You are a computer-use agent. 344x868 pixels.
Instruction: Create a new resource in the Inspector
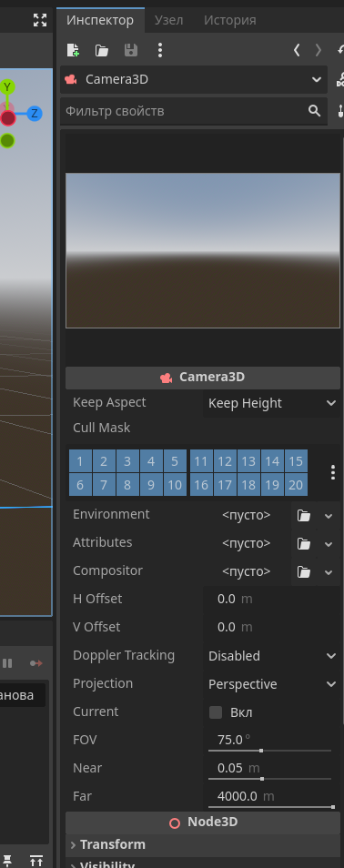point(73,50)
